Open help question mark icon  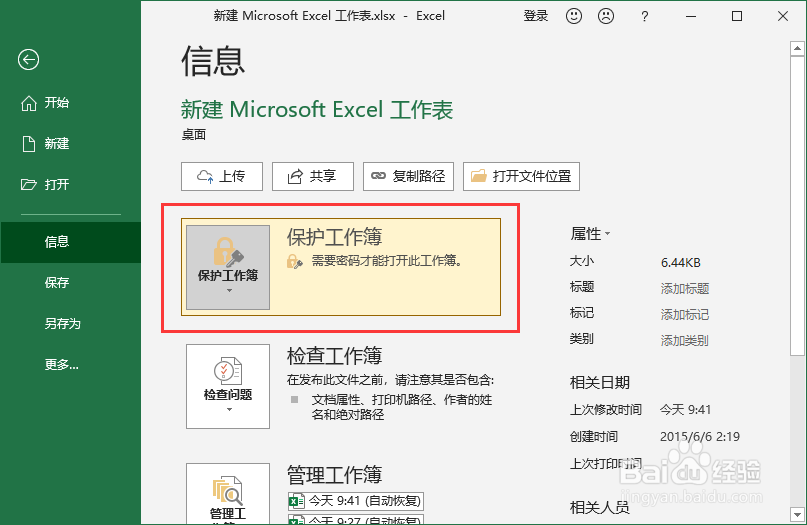coord(644,16)
